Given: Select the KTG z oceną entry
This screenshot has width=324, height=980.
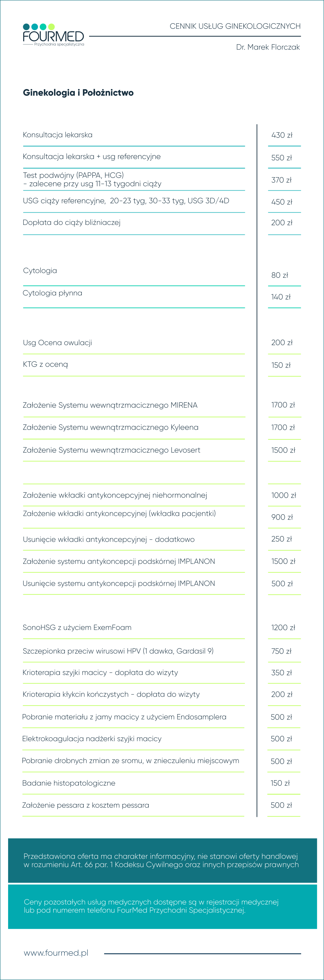Looking at the screenshot, I should pyautogui.click(x=45, y=364).
